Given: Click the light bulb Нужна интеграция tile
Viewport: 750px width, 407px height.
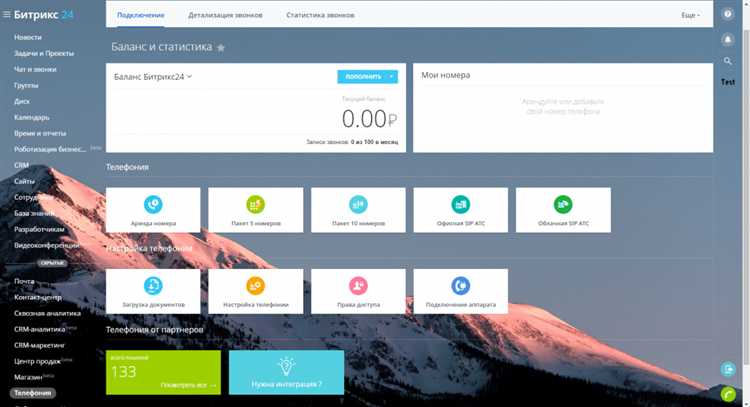Looking at the screenshot, I should (x=287, y=373).
